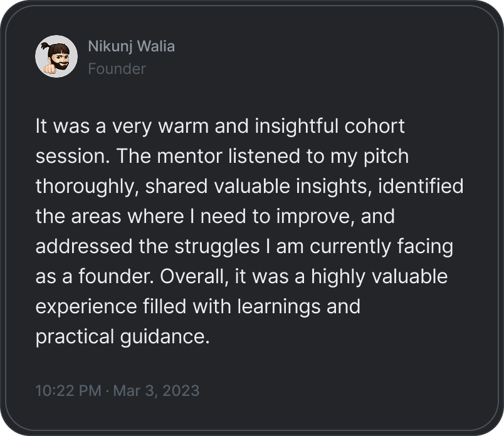Click the final line 'practical guidance.'

click(x=122, y=337)
